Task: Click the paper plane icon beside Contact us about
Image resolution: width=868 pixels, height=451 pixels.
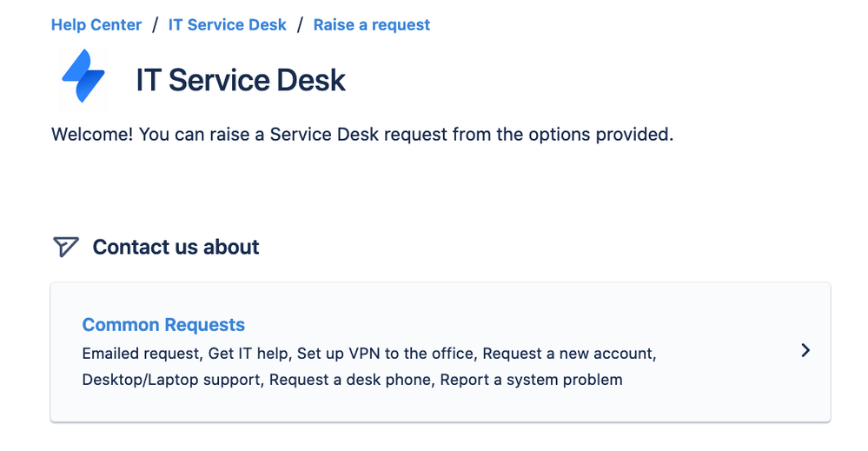Action: pos(66,247)
